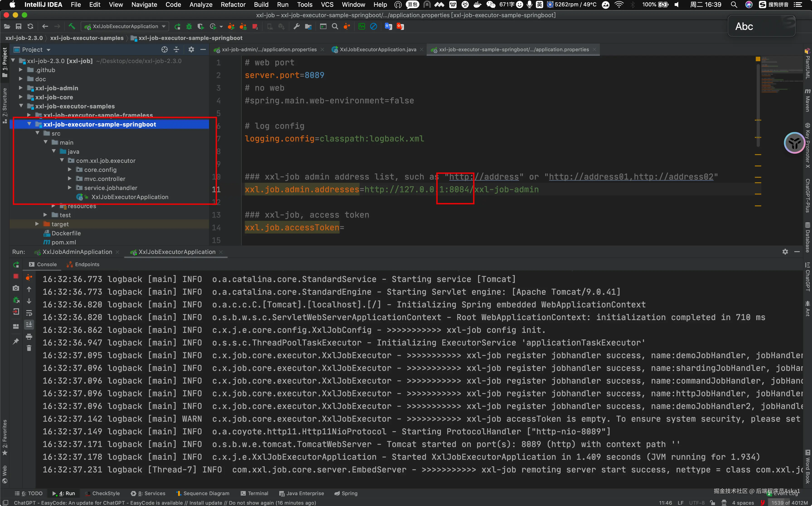Open Project Structure from the toolbar

[x=308, y=27]
